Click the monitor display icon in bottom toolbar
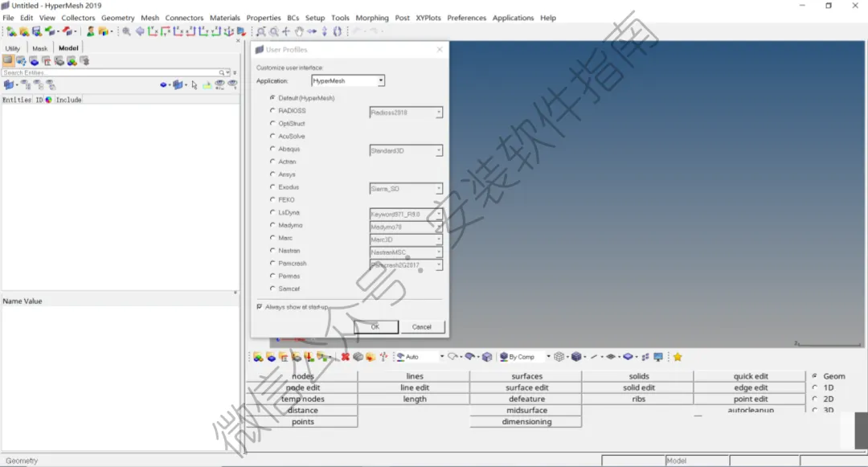Image resolution: width=868 pixels, height=467 pixels. click(658, 357)
